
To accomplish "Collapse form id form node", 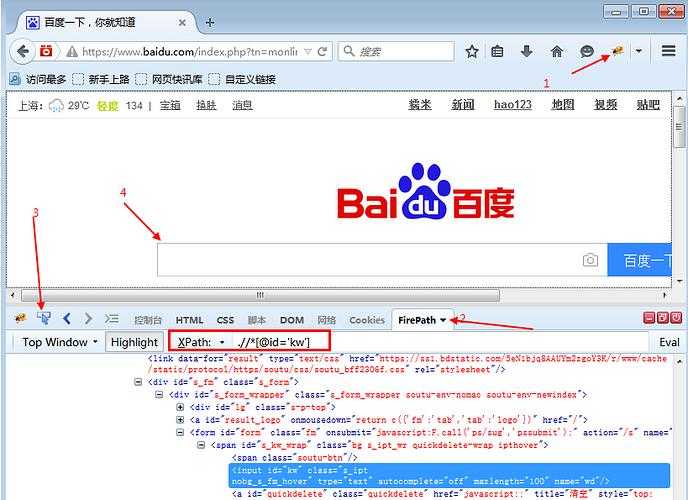I will click(x=180, y=432).
